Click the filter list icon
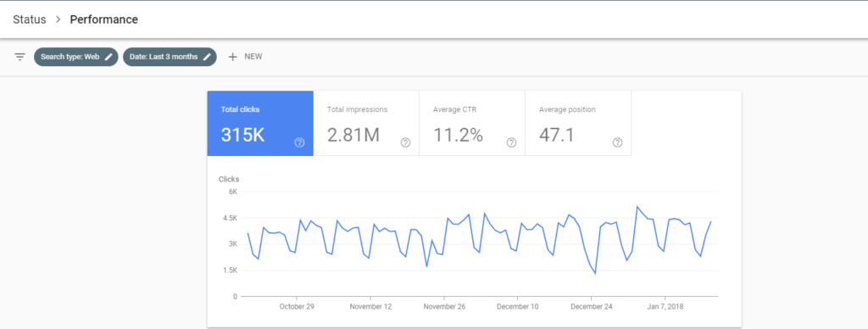This screenshot has height=329, width=868. [x=20, y=57]
